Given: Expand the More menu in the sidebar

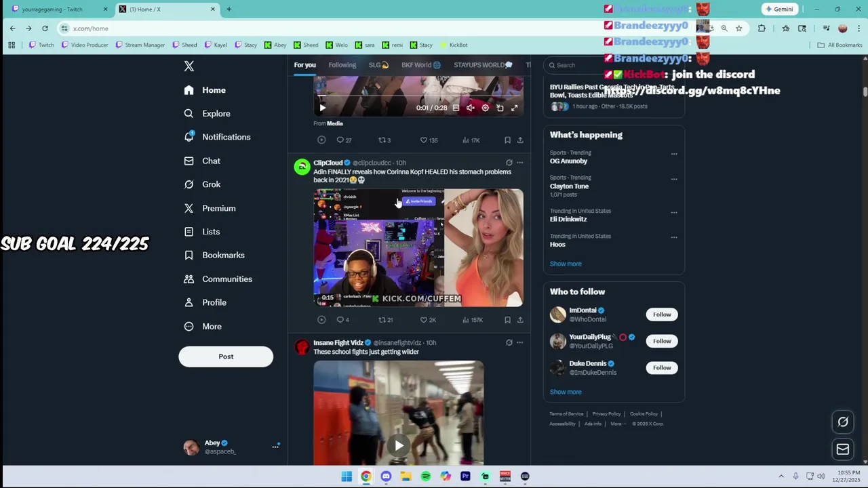Looking at the screenshot, I should coord(203,326).
